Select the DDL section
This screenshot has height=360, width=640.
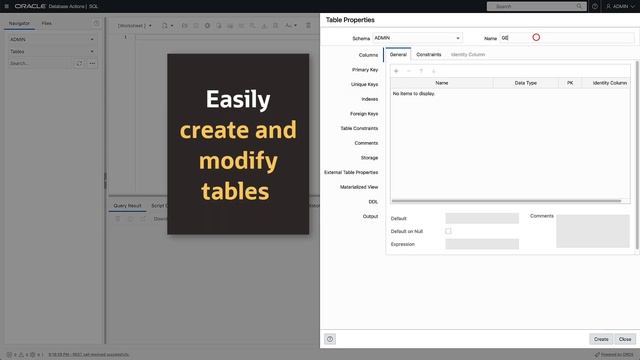(373, 202)
